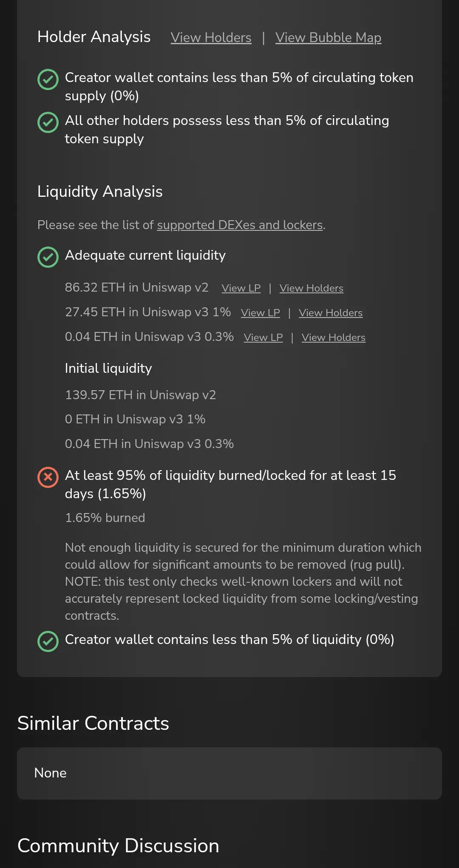
Task: Click green check next to Adequate current liquidity
Action: tap(48, 257)
